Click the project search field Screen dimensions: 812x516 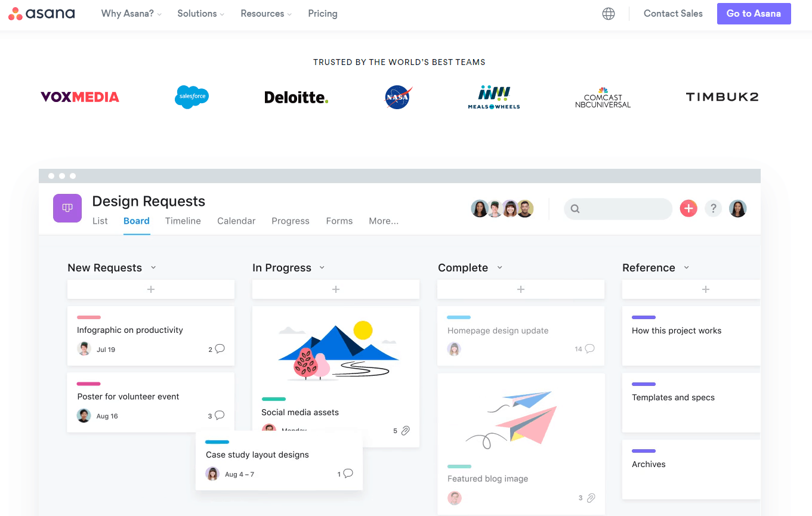tap(618, 209)
